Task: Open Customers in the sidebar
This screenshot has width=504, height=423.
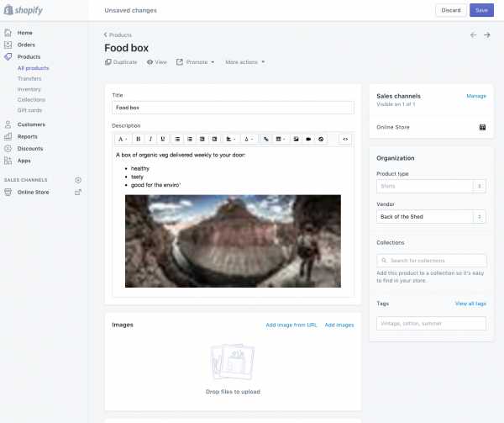Action: point(31,124)
